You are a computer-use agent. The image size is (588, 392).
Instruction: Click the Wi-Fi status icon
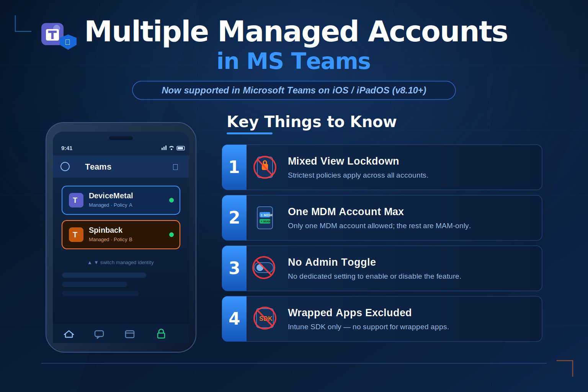tap(171, 148)
